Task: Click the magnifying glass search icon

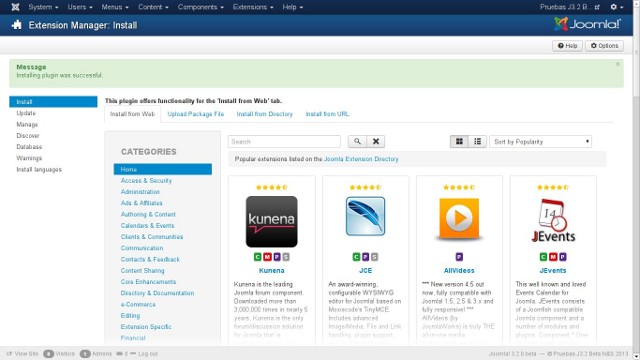Action: (x=357, y=142)
